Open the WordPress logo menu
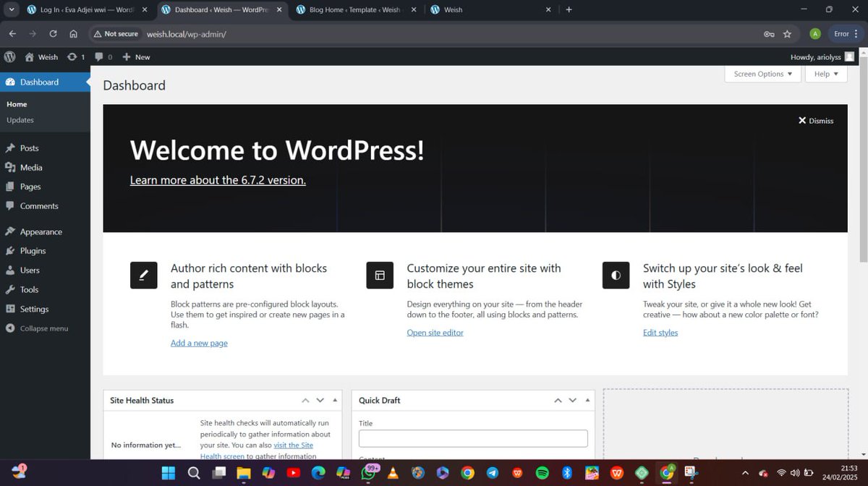This screenshot has width=868, height=486. [9, 56]
